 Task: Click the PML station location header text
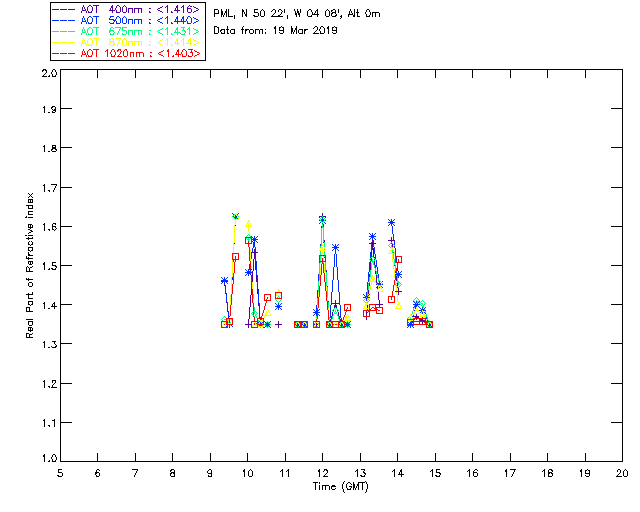(297, 14)
